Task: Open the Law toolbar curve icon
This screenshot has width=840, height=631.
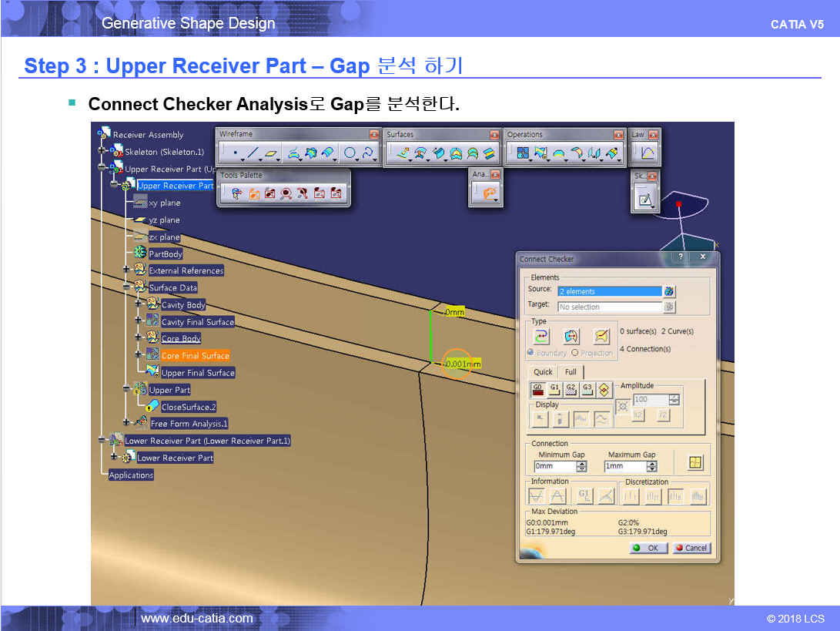Action: coord(647,153)
